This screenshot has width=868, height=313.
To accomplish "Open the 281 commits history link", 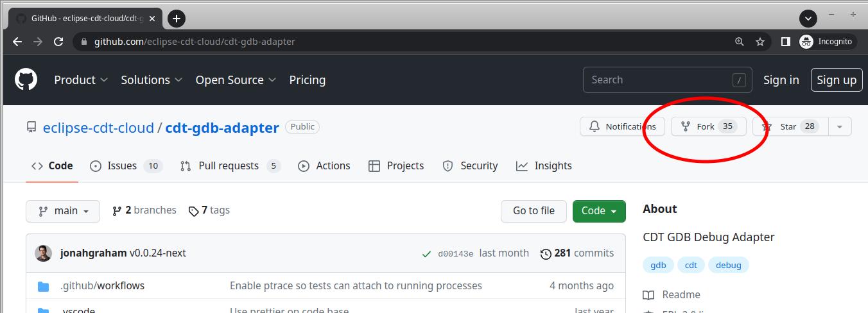I will [x=577, y=253].
